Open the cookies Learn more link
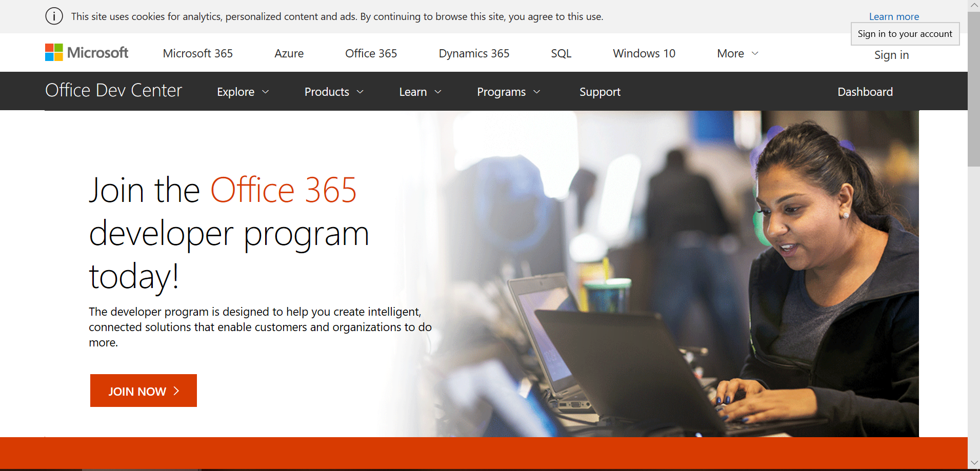Screen dimensions: 980x471 pyautogui.click(x=894, y=16)
